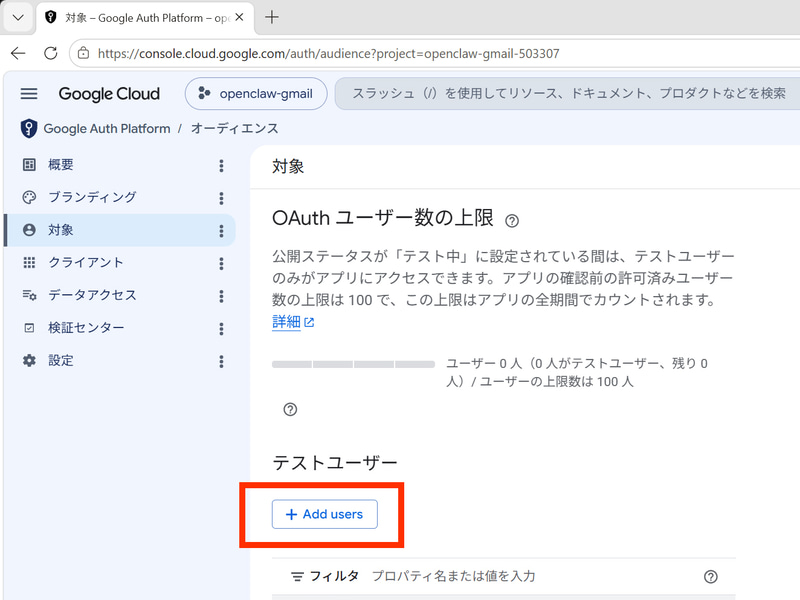The image size is (800, 600).
Task: Open more options beside ブランディング
Action: pos(221,198)
